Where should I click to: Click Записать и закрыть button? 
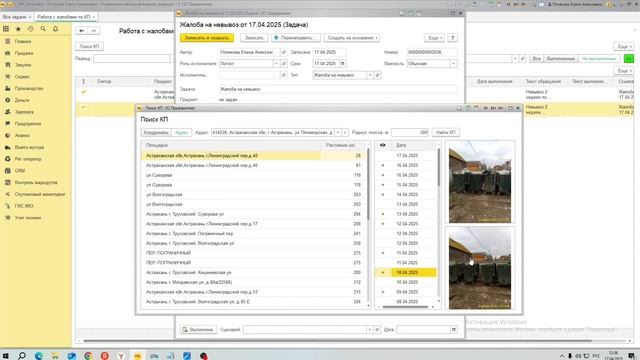pos(207,38)
